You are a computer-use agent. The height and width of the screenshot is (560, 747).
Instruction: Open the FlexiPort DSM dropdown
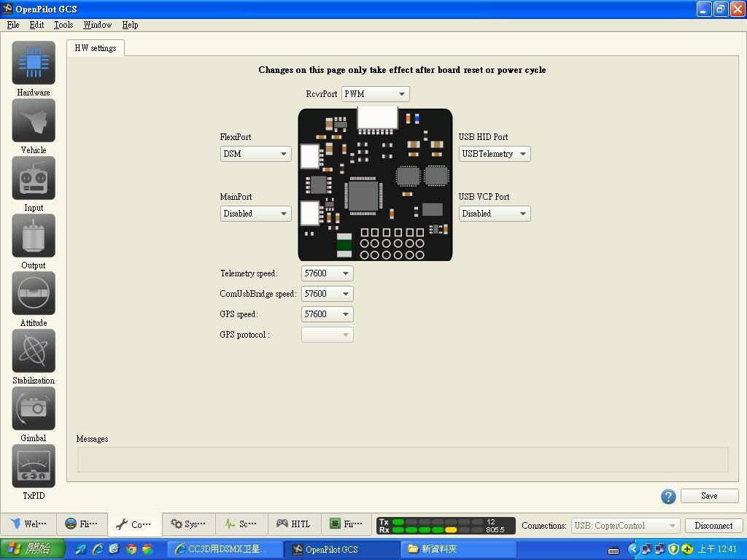click(255, 154)
